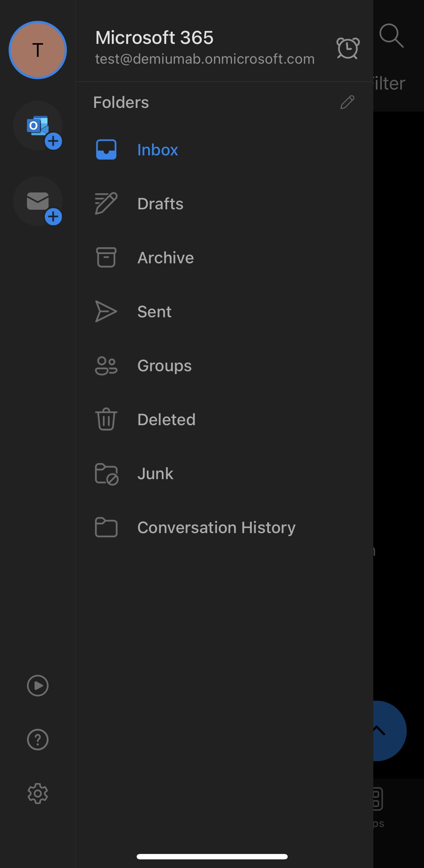The image size is (424, 868).
Task: Select the Archive folder
Action: pos(224,258)
